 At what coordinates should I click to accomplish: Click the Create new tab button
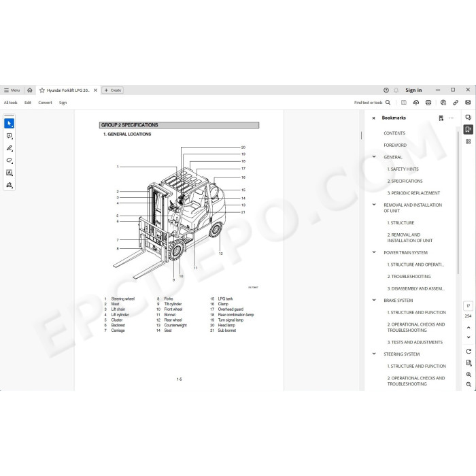point(113,90)
